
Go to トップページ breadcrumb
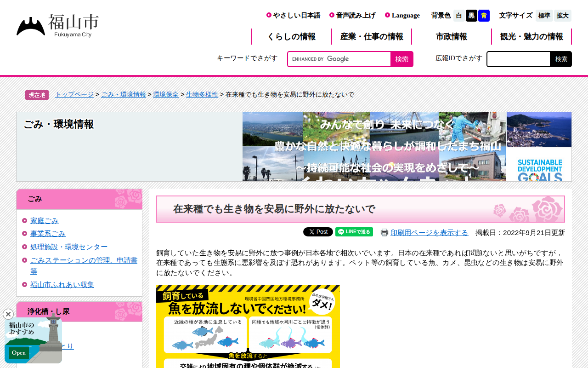pos(74,94)
